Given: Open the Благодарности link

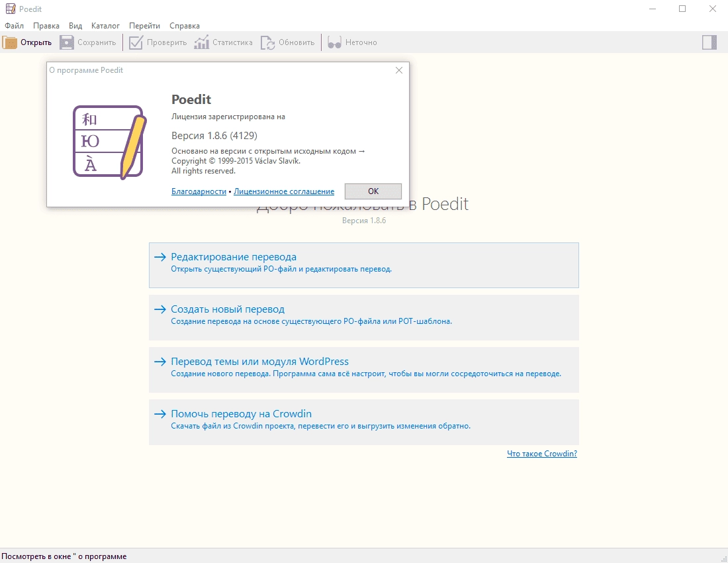Looking at the screenshot, I should pos(199,191).
